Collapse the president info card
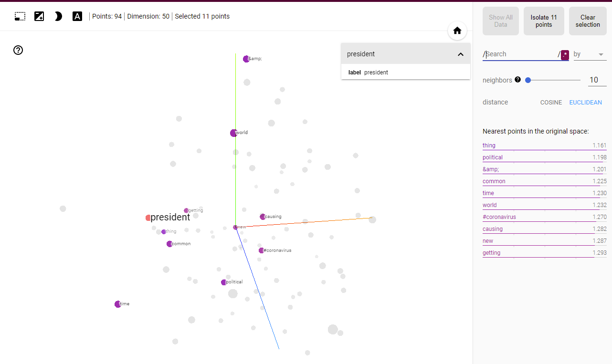The height and width of the screenshot is (364, 612). click(460, 54)
